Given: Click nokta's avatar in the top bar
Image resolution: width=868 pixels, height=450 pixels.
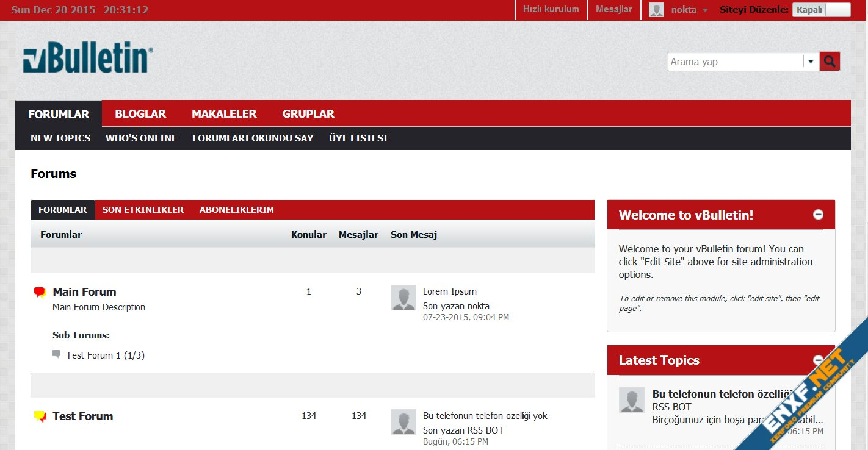Looking at the screenshot, I should [x=656, y=10].
